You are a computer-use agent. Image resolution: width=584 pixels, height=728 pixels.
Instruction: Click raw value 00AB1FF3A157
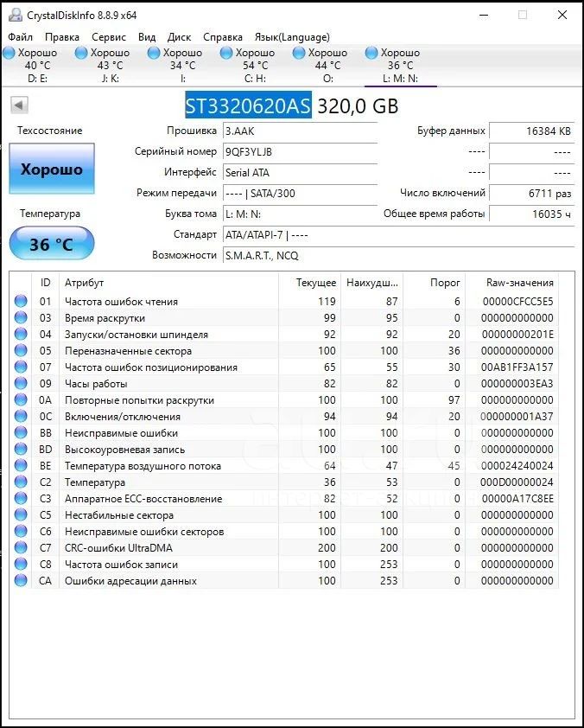(517, 367)
